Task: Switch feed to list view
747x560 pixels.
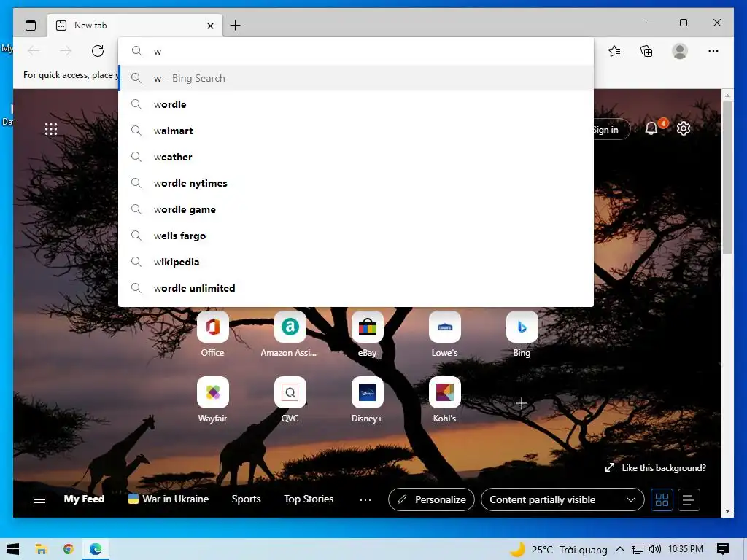Action: [x=689, y=499]
